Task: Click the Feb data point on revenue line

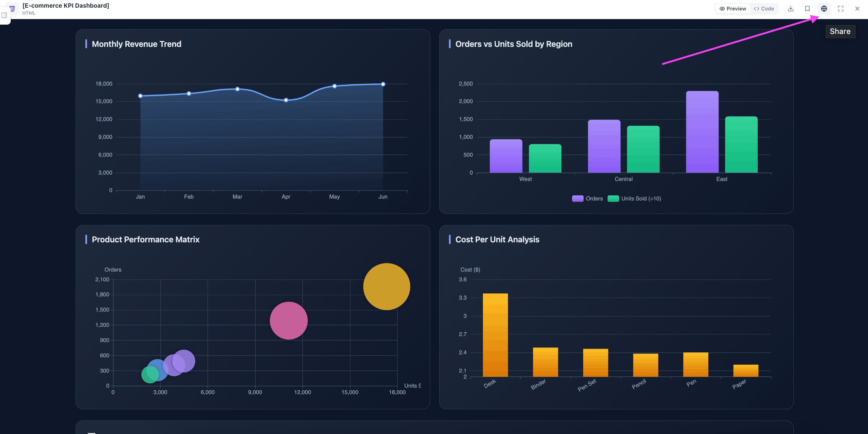Action: (189, 93)
